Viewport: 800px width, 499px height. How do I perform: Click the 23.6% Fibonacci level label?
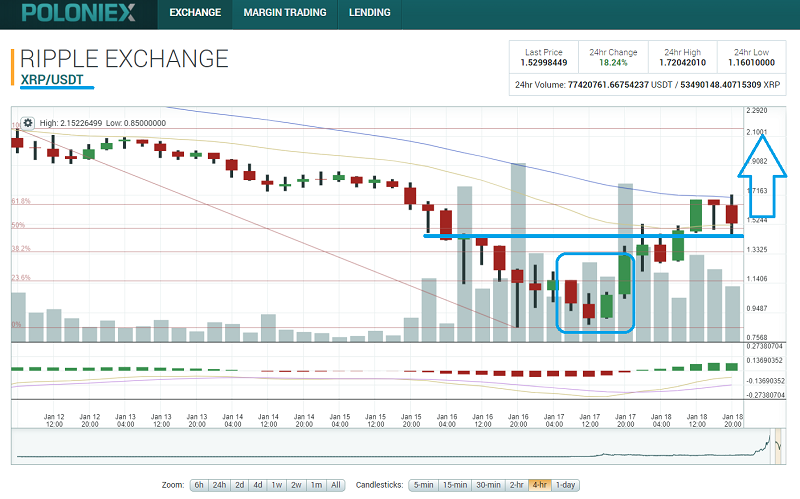21,278
